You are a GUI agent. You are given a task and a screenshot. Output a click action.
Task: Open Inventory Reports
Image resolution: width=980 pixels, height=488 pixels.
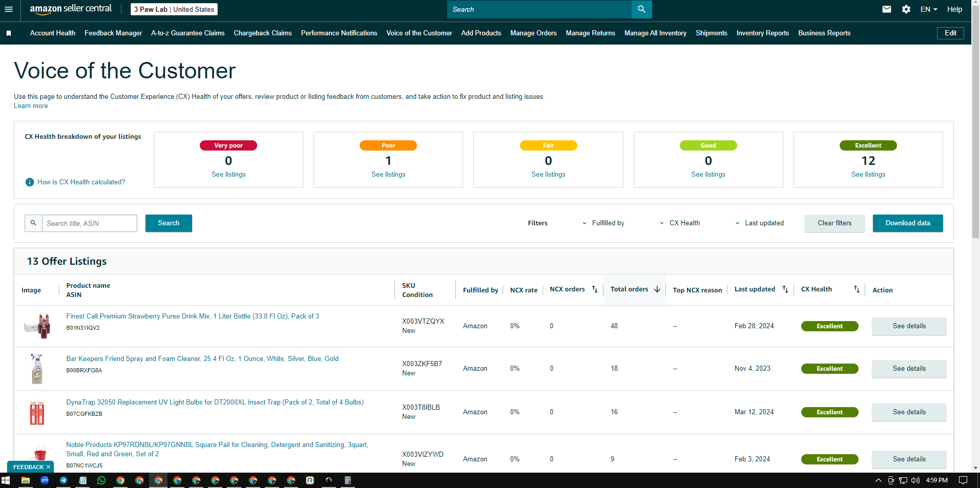(x=762, y=33)
